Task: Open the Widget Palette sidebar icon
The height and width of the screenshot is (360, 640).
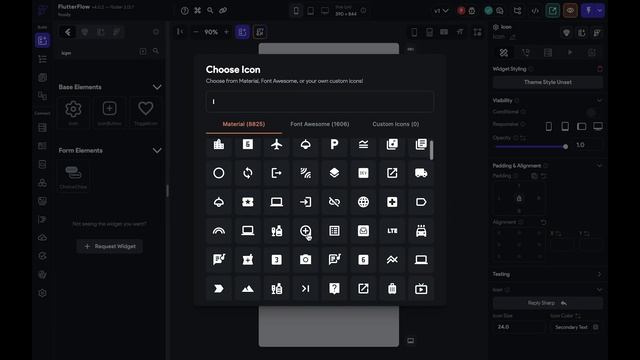Action: 42,40
